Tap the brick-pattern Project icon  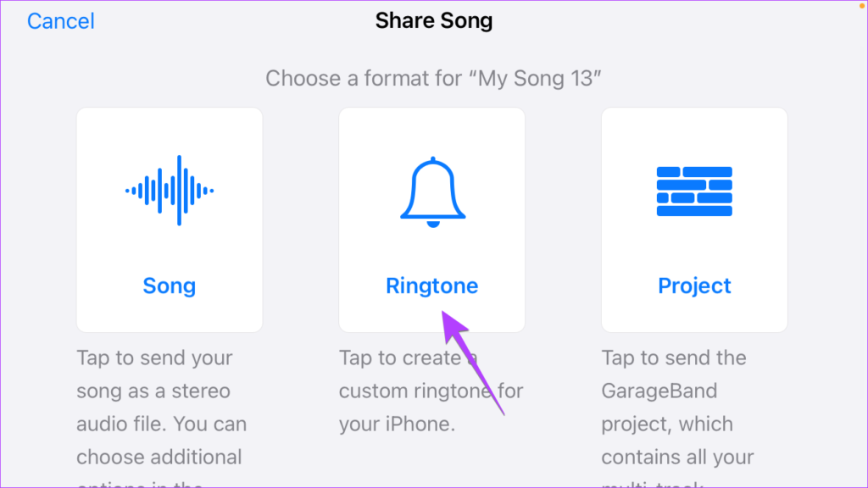pyautogui.click(x=694, y=191)
